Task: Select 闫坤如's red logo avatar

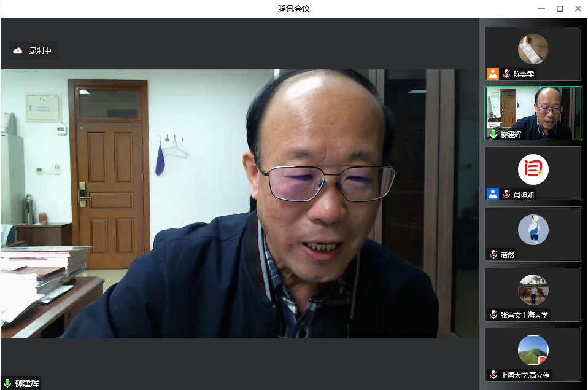Action: point(533,170)
